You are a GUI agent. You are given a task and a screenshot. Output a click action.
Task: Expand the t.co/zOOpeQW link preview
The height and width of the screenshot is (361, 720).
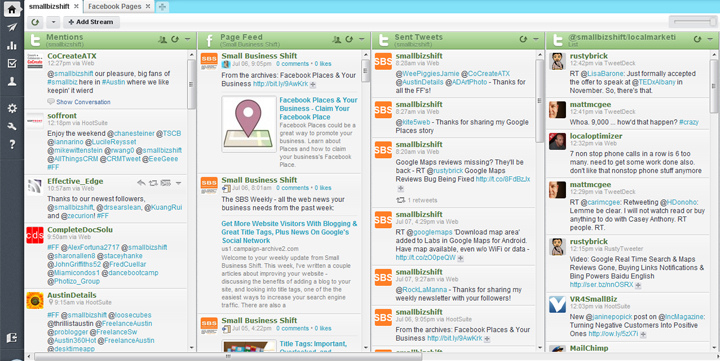coord(461,258)
